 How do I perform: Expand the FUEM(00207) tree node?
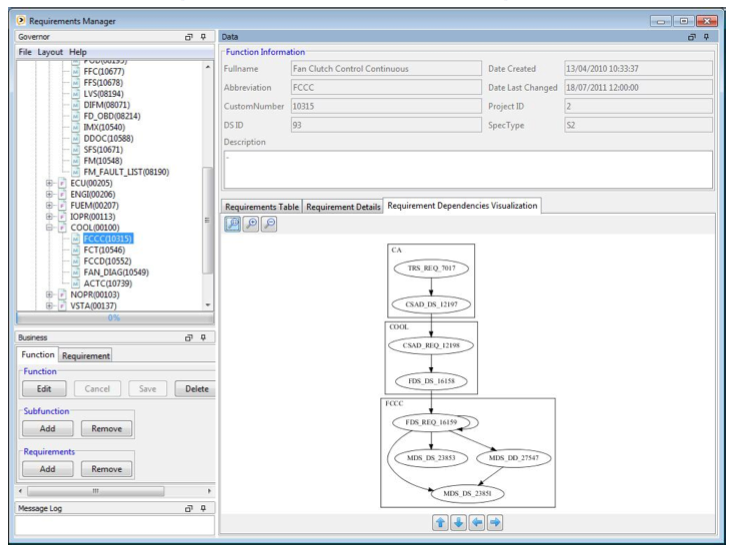(49, 206)
